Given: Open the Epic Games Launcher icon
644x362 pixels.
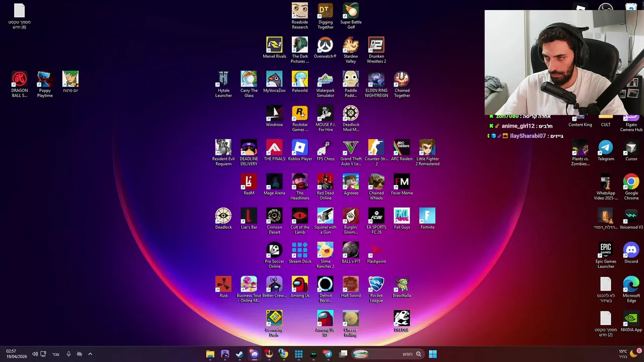Looking at the screenshot, I should point(606,255).
